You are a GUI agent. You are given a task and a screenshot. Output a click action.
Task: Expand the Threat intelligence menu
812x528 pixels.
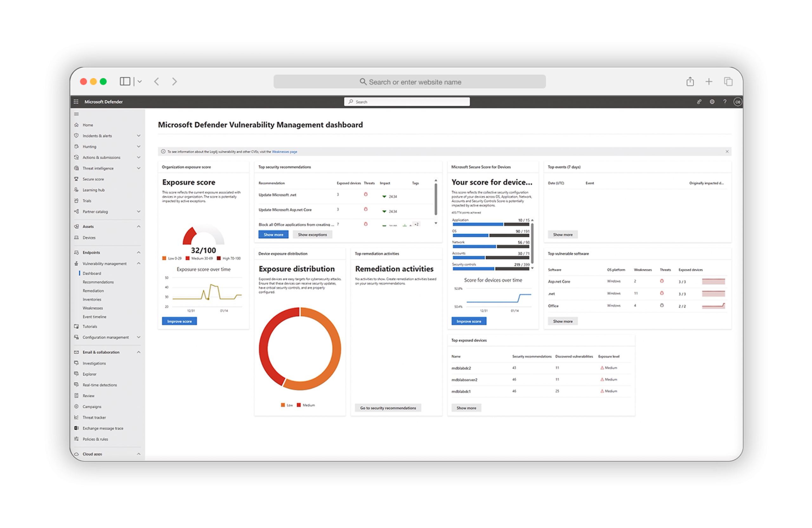139,168
